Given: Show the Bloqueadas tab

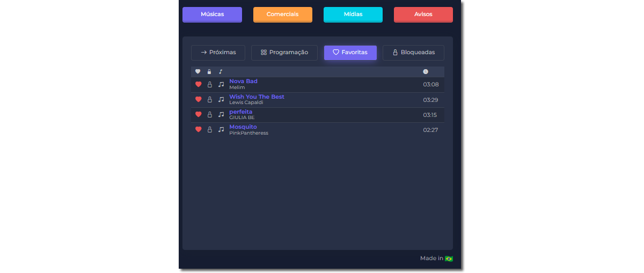Looking at the screenshot, I should 413,53.
